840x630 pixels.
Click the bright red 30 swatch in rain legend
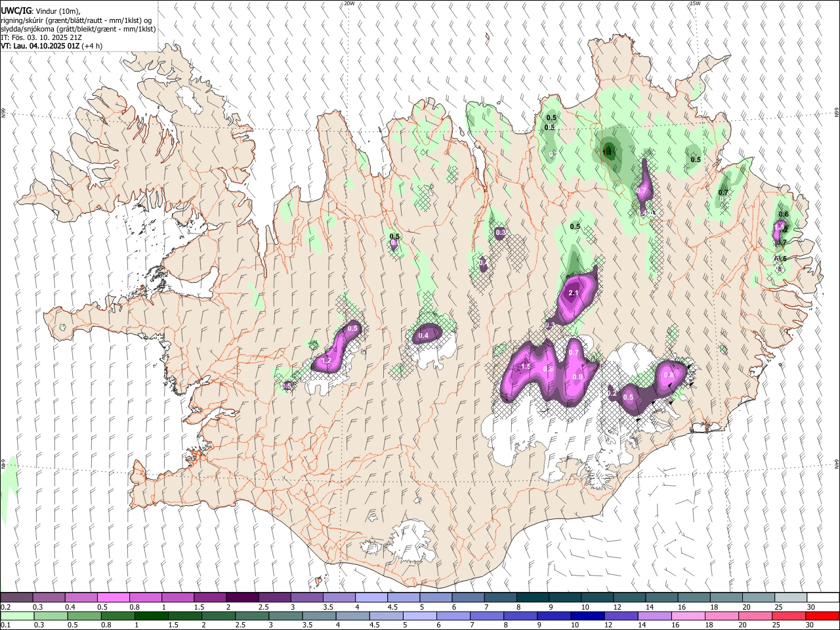822,616
